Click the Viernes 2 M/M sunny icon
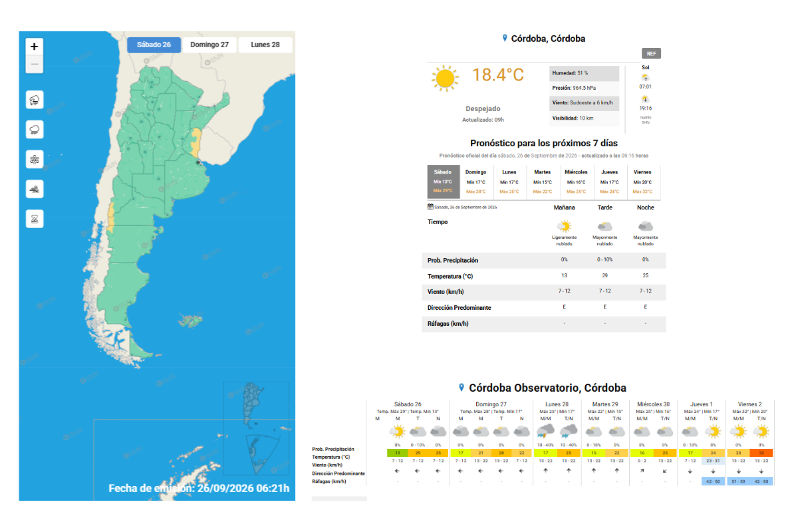 738,432
